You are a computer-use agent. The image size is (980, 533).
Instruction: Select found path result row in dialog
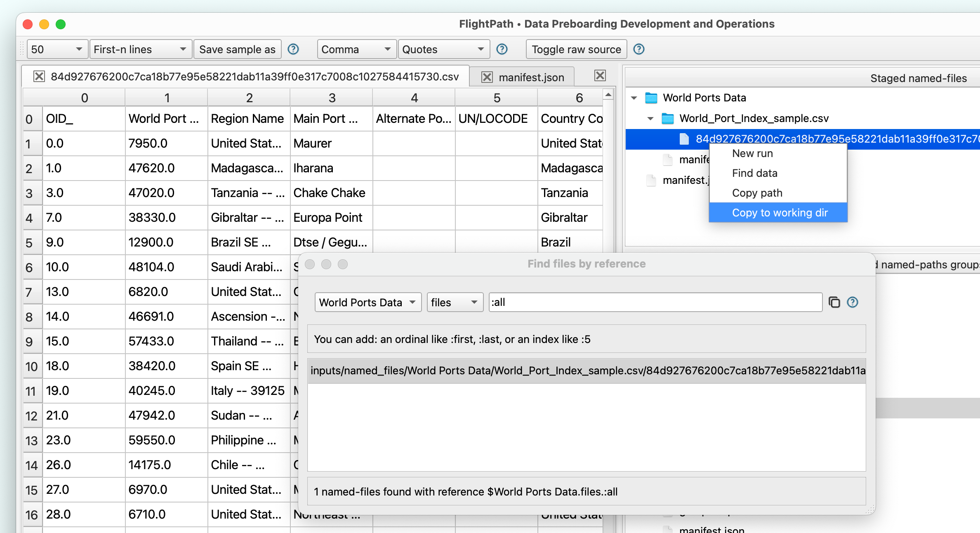[587, 371]
